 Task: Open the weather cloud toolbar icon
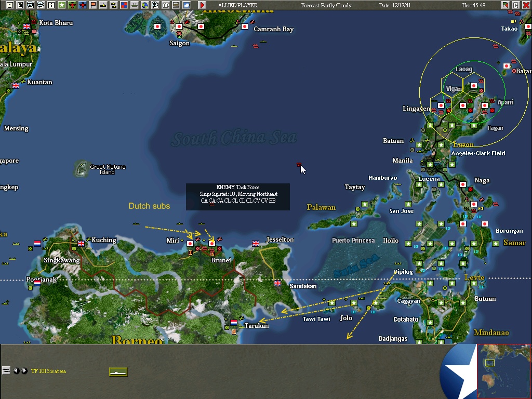pos(187,5)
